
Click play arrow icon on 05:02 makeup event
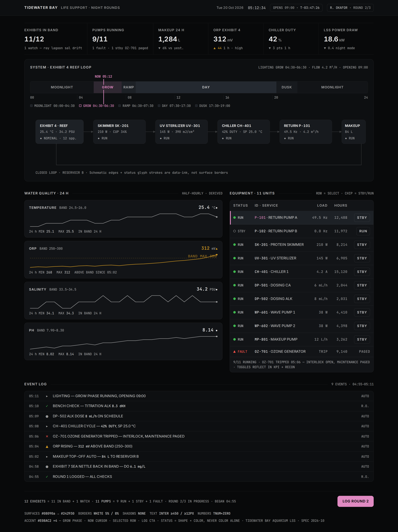pyautogui.click(x=47, y=456)
